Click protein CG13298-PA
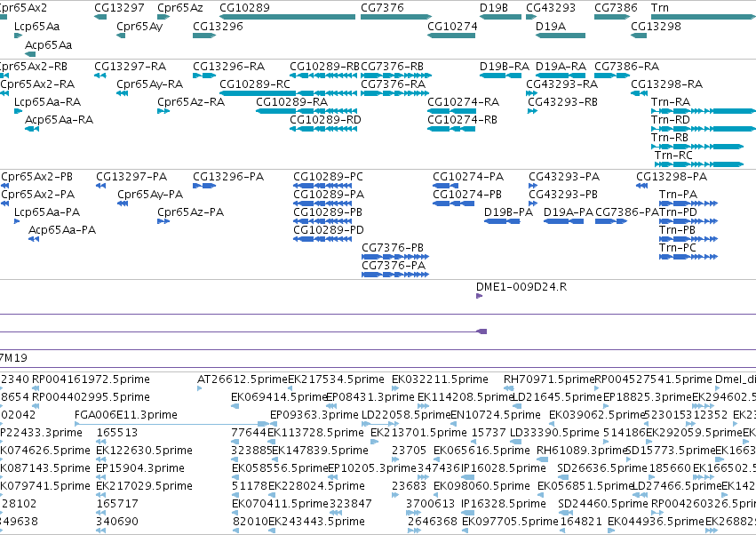Screen dimensions: 756x535 point(642,186)
